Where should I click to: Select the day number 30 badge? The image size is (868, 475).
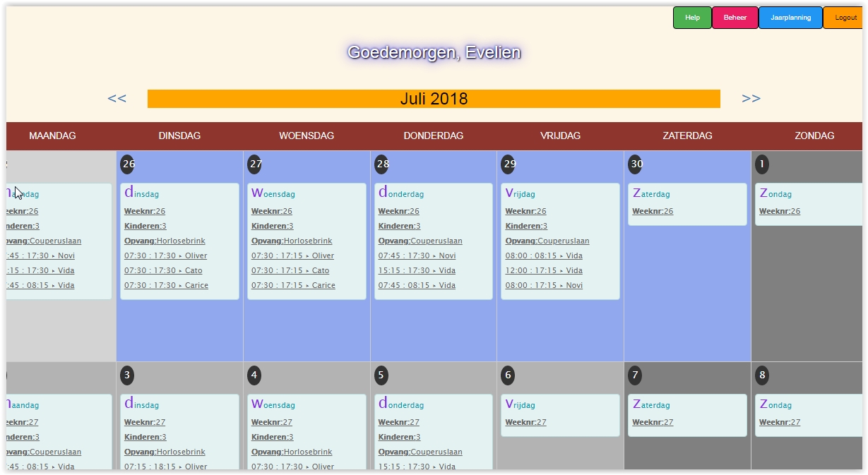coord(636,164)
